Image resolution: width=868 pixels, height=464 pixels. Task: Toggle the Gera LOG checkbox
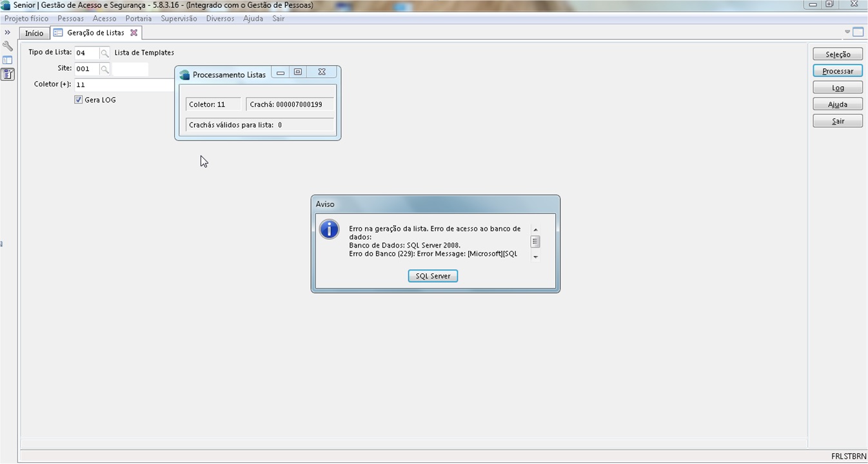click(79, 100)
